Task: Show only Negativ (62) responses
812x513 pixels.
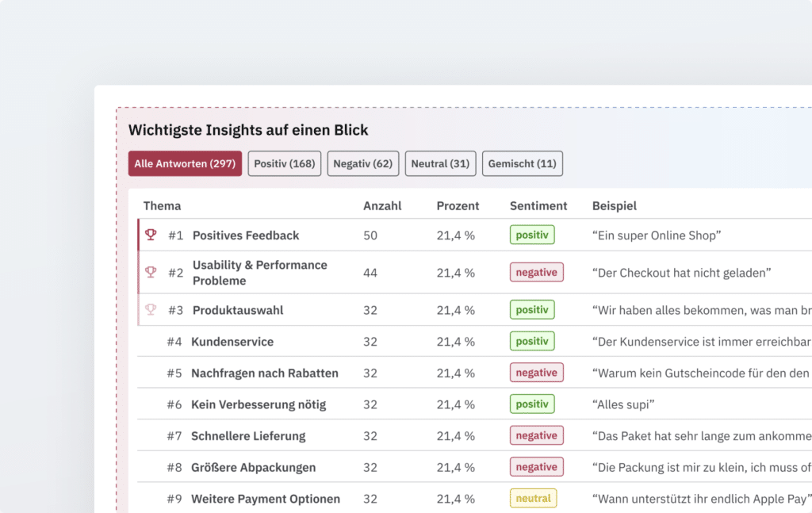Action: click(362, 164)
